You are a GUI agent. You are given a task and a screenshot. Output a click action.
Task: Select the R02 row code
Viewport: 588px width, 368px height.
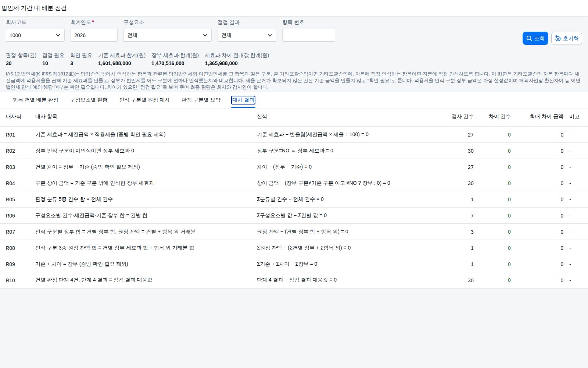pyautogui.click(x=11, y=151)
